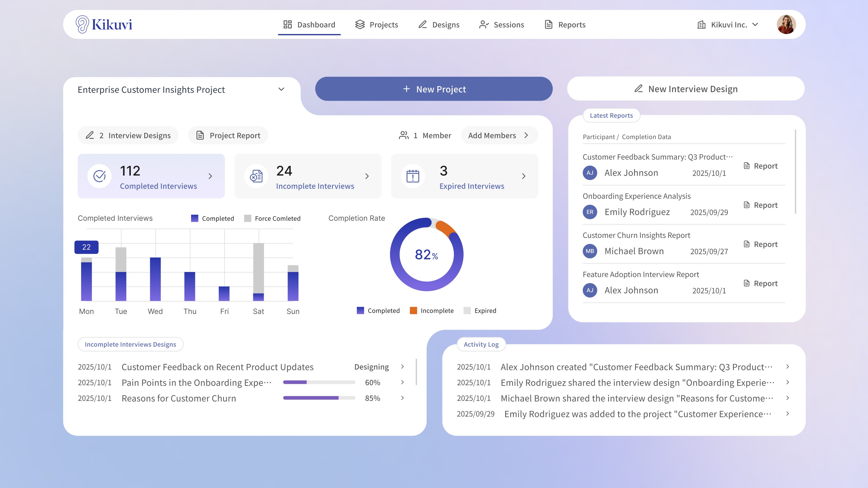Click the New Project button

coord(434,89)
